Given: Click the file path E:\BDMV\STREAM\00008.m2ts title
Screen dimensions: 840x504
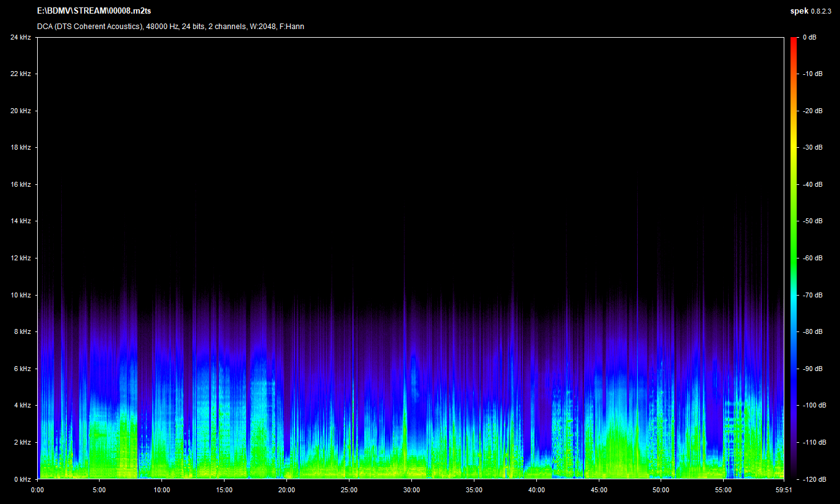Looking at the screenshot, I should (x=94, y=11).
